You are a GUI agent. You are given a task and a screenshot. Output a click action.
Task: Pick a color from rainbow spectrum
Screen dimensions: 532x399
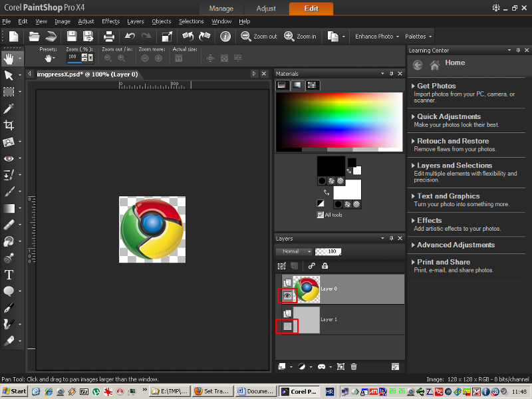[x=339, y=122]
